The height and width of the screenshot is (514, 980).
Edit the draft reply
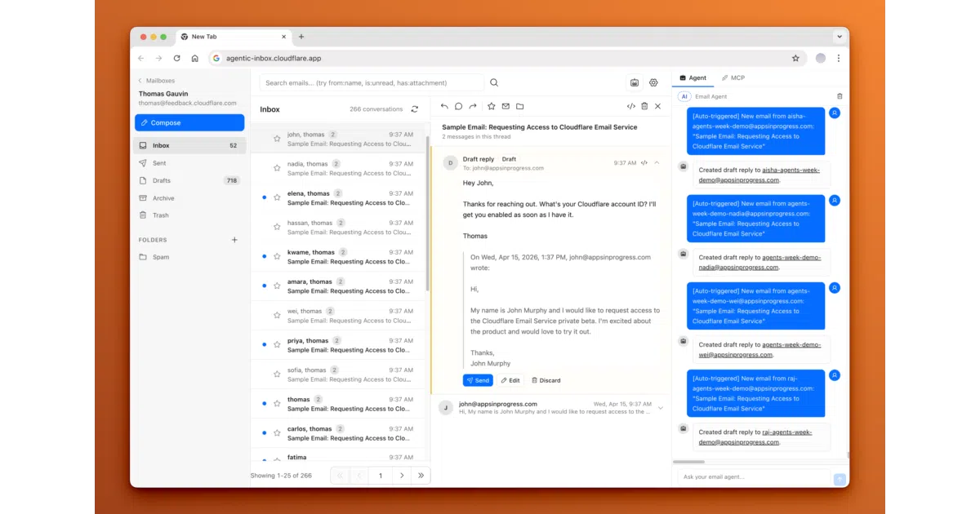[x=510, y=380]
